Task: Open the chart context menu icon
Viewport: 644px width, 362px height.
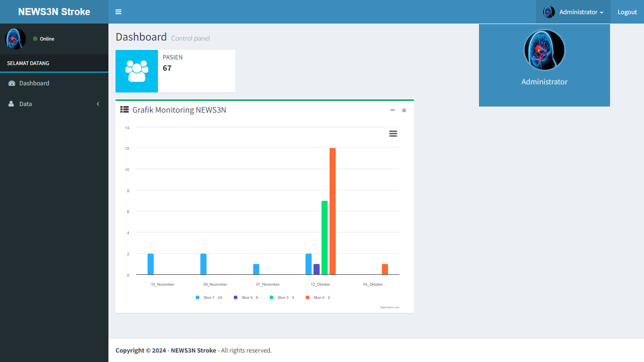Action: tap(393, 134)
